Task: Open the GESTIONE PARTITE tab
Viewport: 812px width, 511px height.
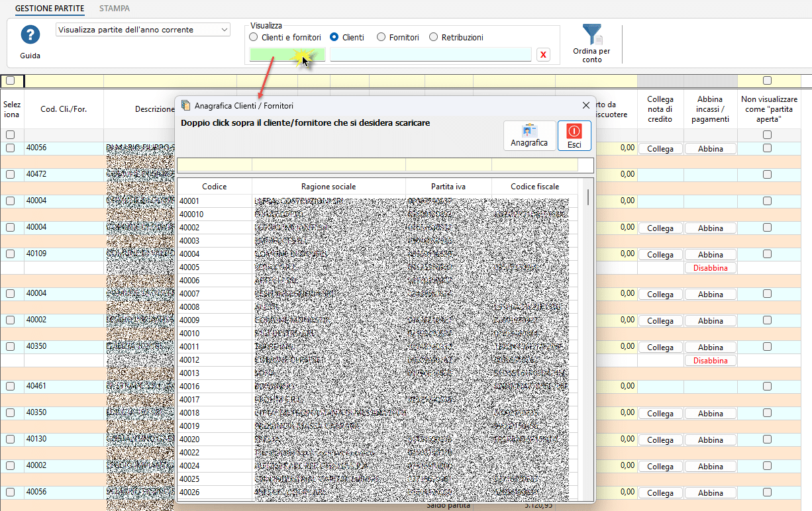Action: (50, 9)
